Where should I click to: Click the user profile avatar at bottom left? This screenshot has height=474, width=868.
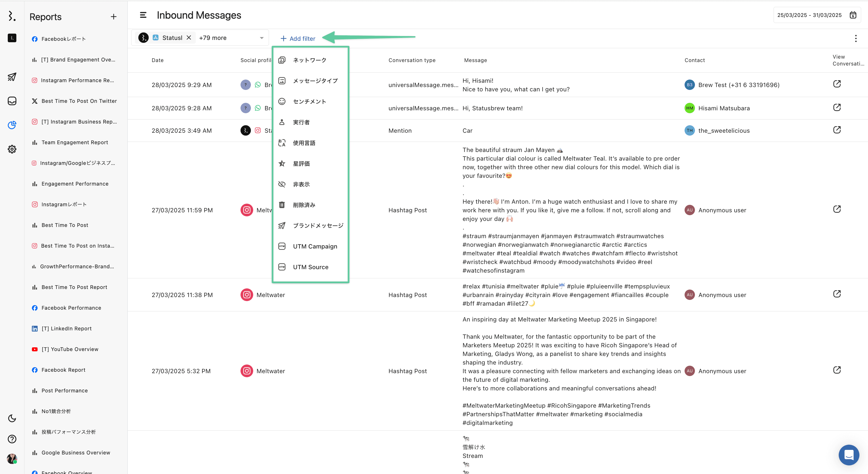click(x=12, y=458)
